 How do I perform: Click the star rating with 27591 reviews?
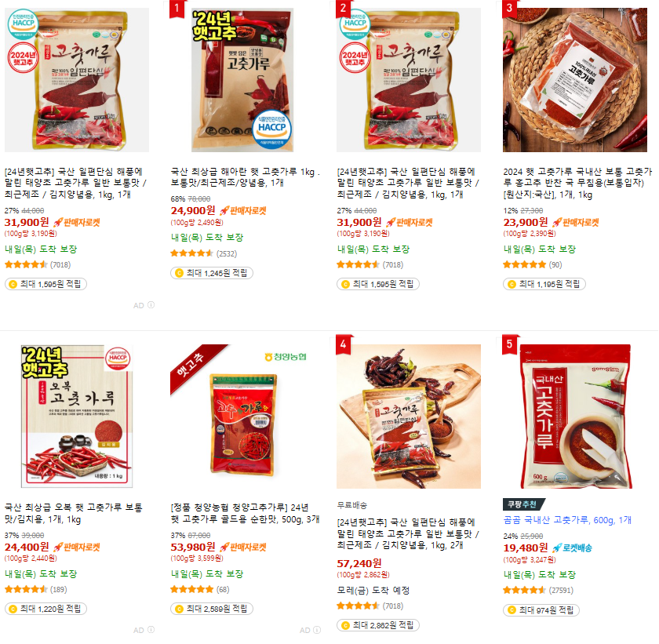(524, 590)
